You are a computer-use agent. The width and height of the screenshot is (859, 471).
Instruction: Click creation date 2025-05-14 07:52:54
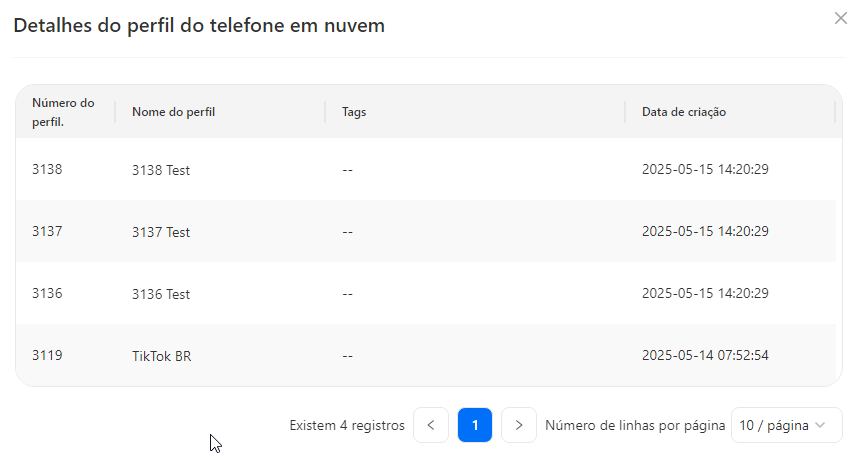705,355
